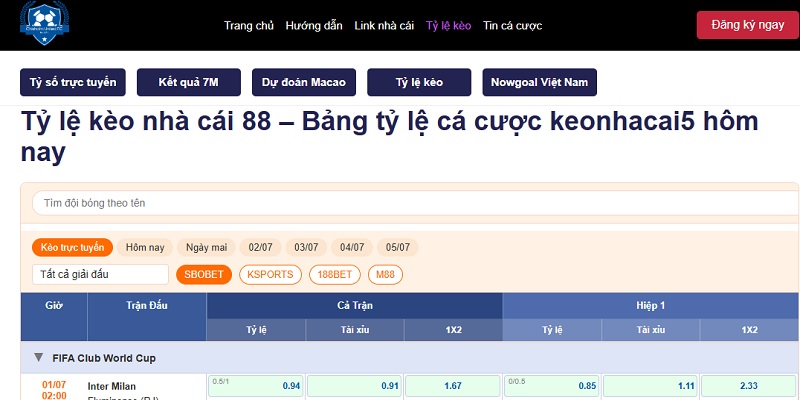This screenshot has width=800, height=400.
Task: Select the Kèo trực tuyến tab
Action: [72, 247]
